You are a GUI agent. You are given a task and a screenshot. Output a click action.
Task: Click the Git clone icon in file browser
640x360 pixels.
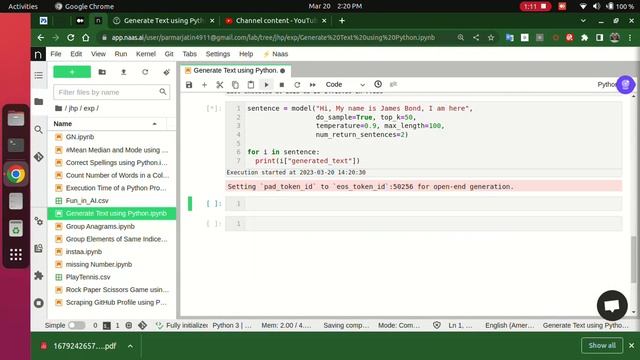click(166, 72)
